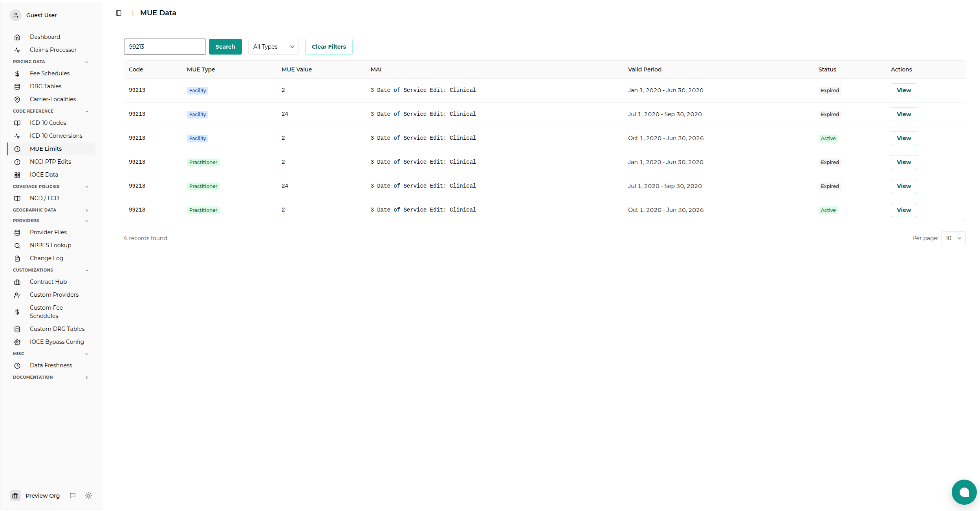Click the Custom Fee Schedules dollar icon
The height and width of the screenshot is (511, 980).
coord(17,312)
